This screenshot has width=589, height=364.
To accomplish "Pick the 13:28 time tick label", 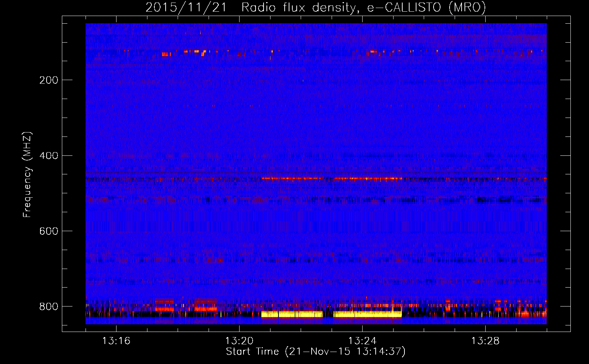I will pyautogui.click(x=485, y=341).
